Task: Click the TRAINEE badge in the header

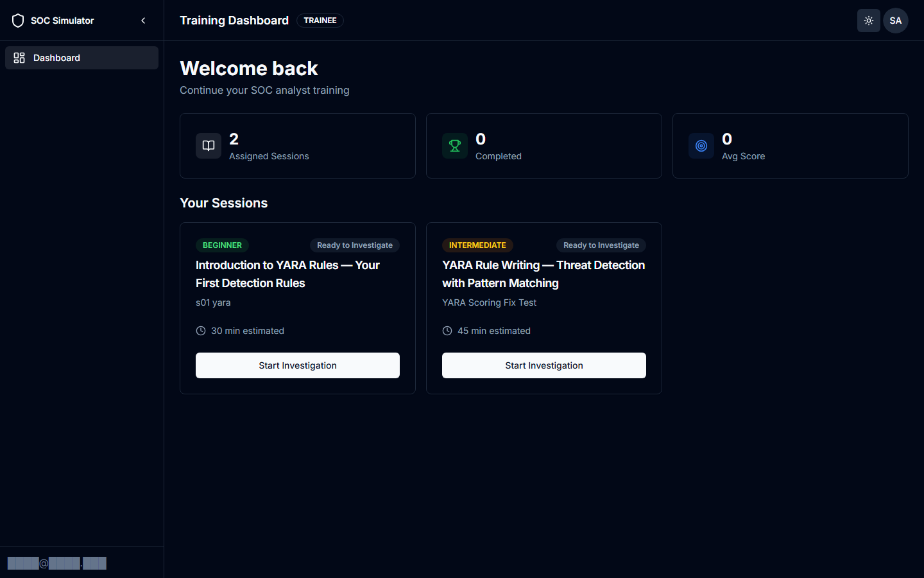Action: 320,21
